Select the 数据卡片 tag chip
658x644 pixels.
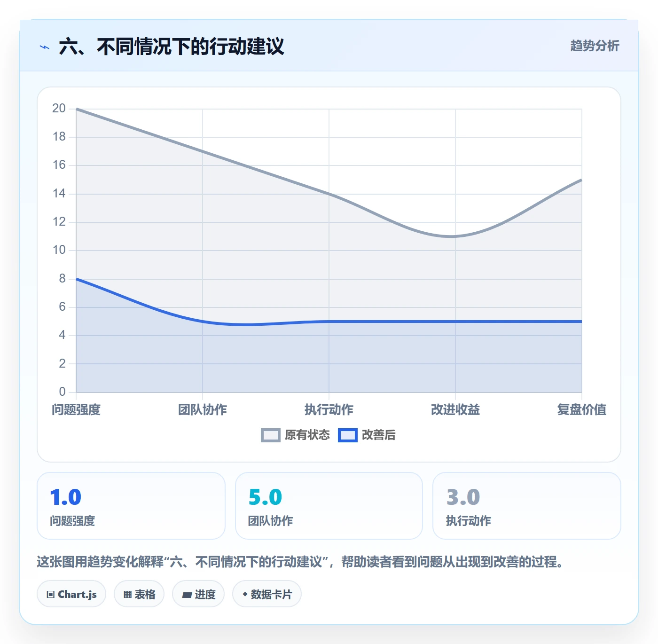[x=267, y=594]
